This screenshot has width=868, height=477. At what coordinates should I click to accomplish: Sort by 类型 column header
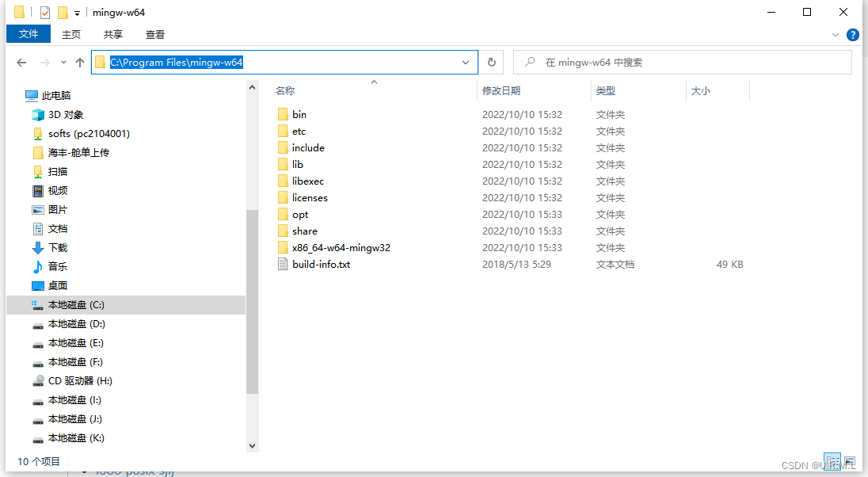pyautogui.click(x=638, y=91)
